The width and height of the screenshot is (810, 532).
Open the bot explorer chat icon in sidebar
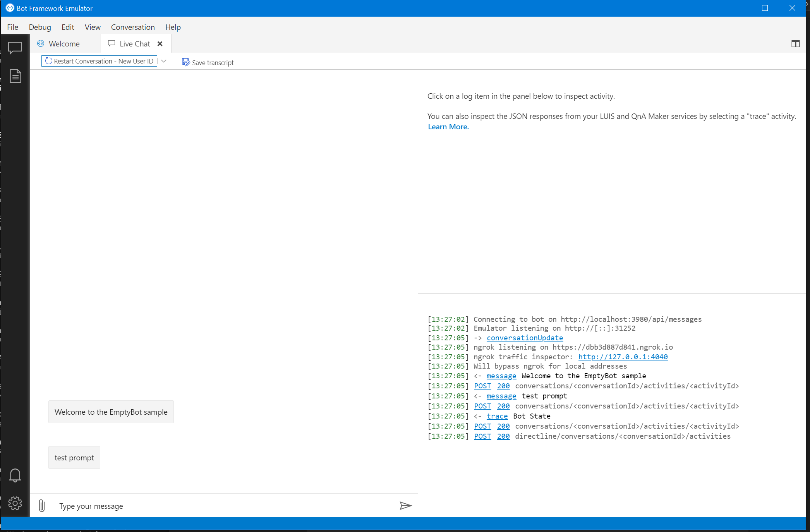(x=15, y=48)
